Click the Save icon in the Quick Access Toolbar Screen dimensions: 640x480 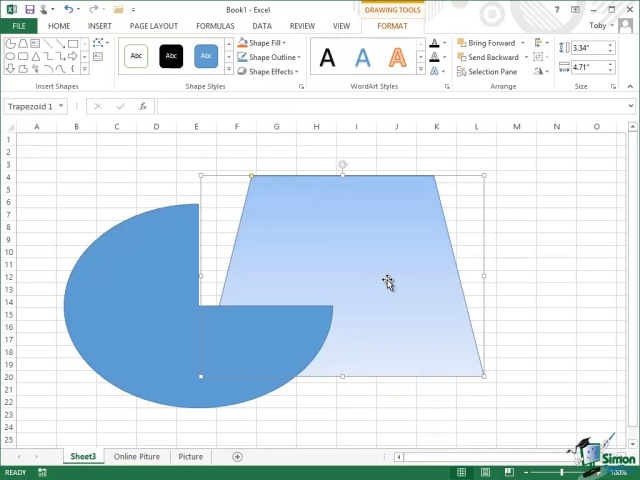click(30, 9)
